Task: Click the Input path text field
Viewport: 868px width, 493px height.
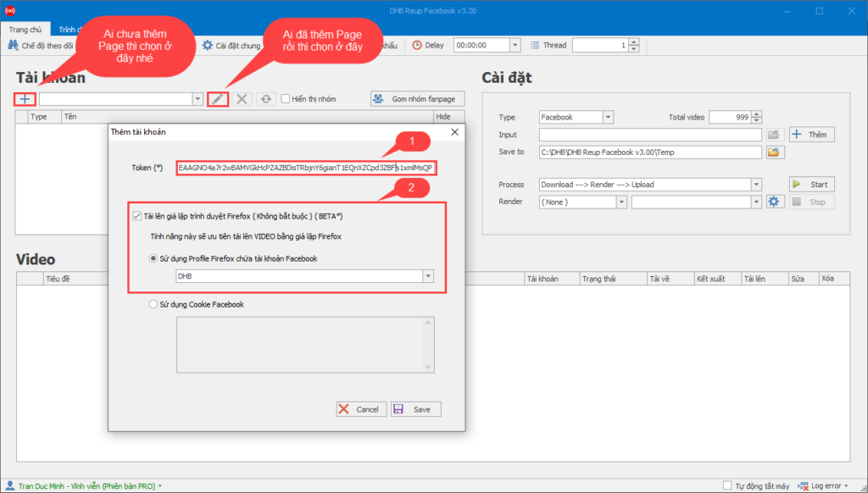Action: [650, 135]
